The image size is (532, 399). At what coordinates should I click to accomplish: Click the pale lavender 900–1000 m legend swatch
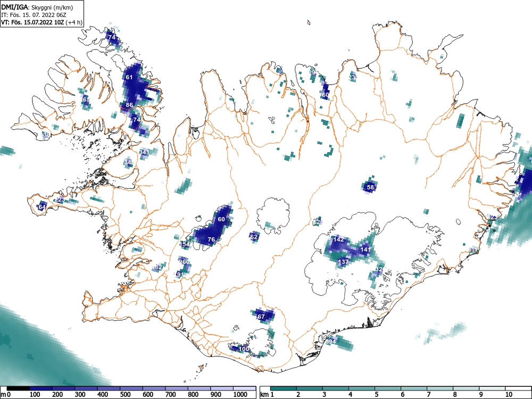click(222, 388)
